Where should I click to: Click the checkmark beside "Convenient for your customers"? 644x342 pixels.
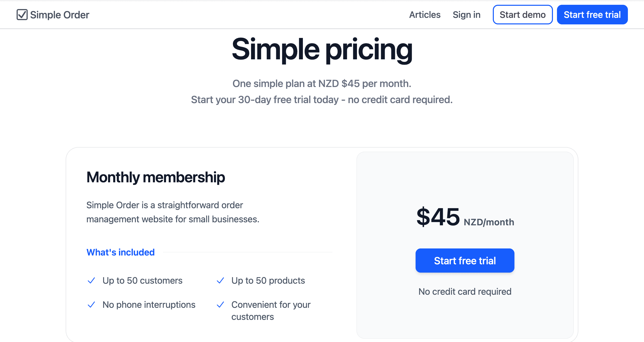(220, 305)
